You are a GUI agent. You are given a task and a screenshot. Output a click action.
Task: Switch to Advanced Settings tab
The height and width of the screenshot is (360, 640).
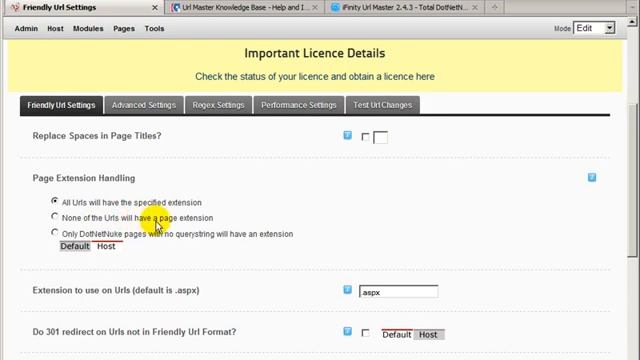[x=144, y=105]
